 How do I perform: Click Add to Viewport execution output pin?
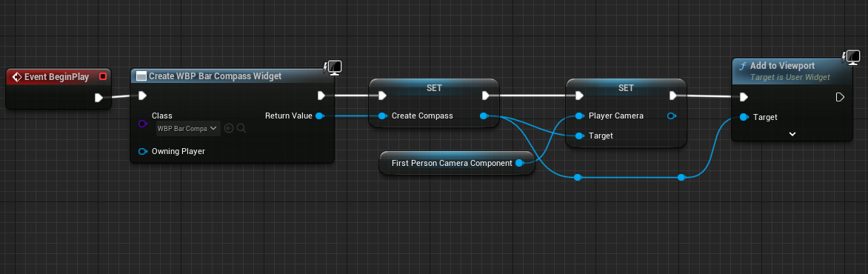pyautogui.click(x=840, y=98)
